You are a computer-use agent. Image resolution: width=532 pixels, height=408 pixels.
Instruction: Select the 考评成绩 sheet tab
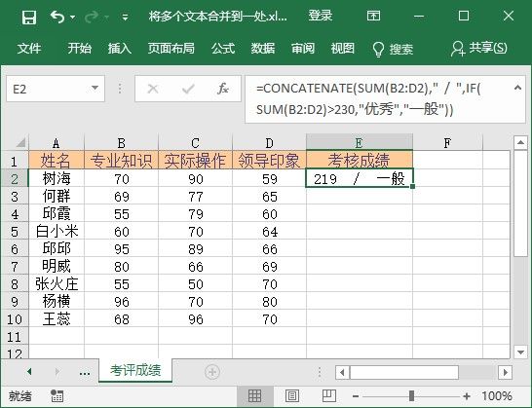135,370
